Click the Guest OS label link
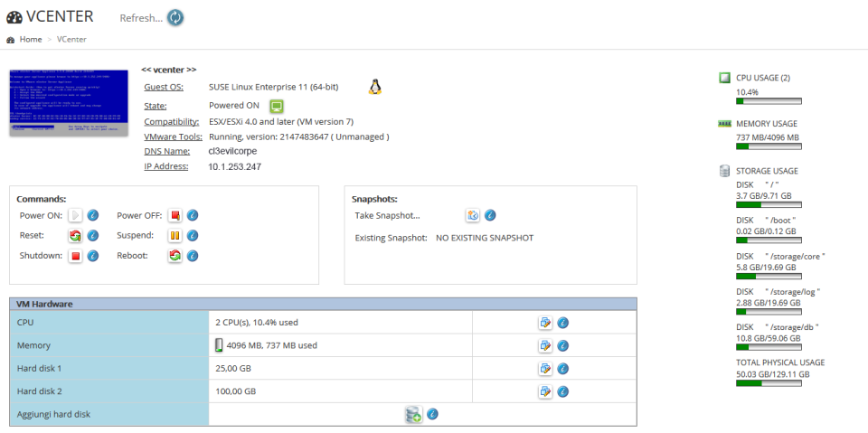 [x=164, y=87]
